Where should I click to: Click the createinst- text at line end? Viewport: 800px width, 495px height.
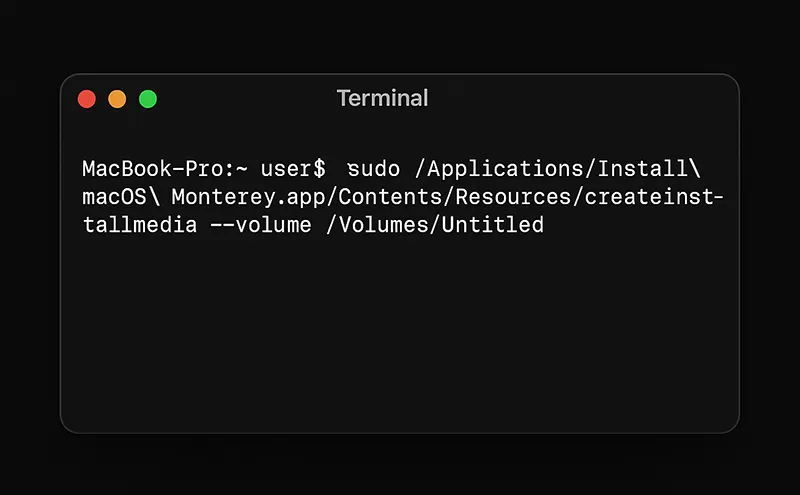click(653, 197)
